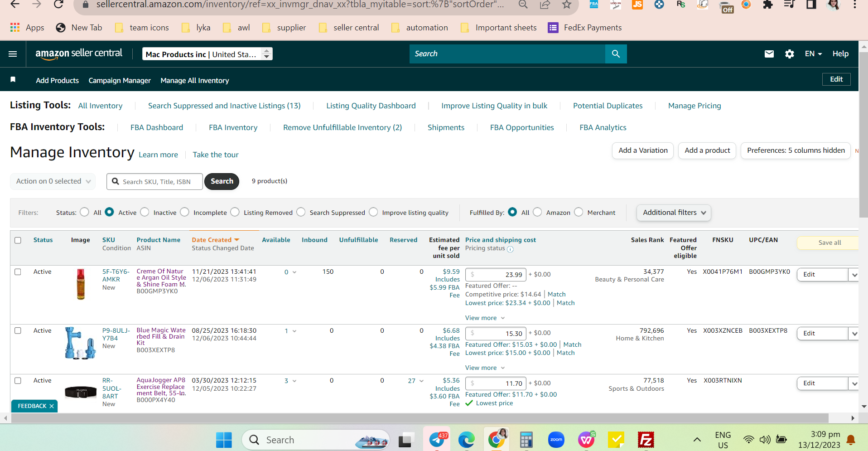Open the Shipments tool link
Screen dimensions: 868x451
446,128
